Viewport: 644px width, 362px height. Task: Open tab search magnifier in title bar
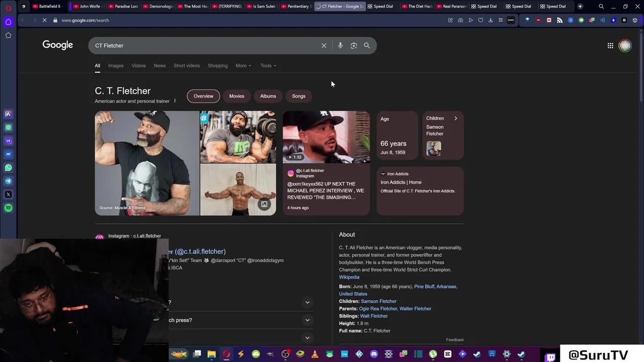pos(601,7)
